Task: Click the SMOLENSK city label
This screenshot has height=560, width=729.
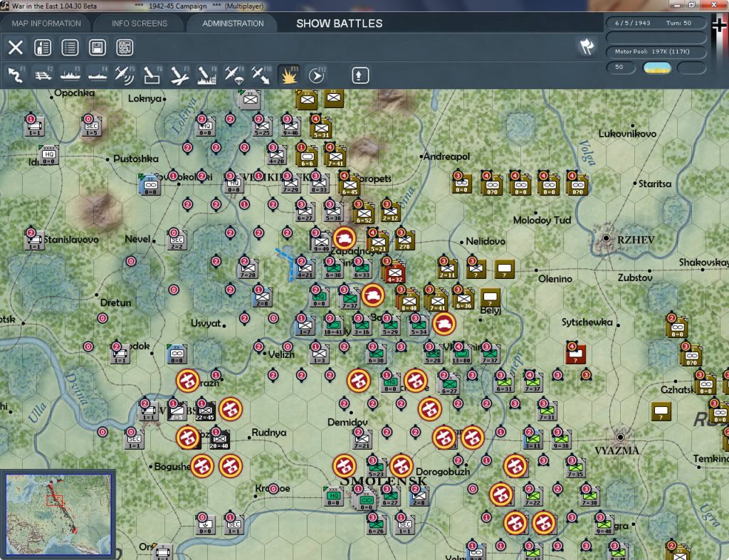Action: 383,482
